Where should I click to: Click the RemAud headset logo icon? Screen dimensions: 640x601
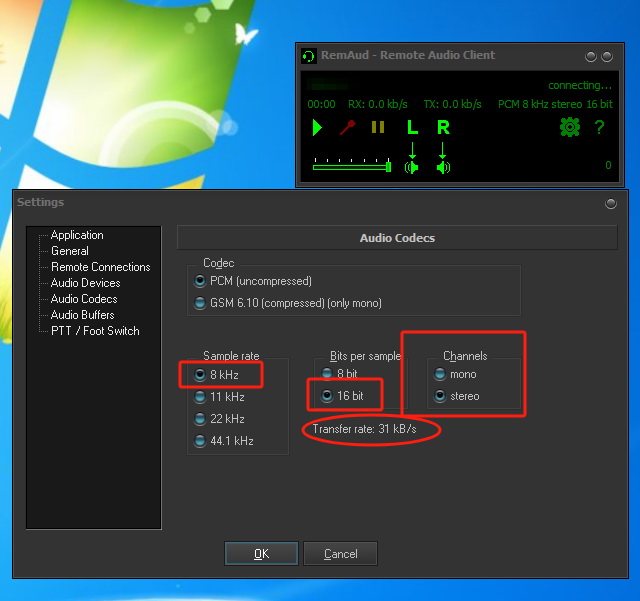309,56
